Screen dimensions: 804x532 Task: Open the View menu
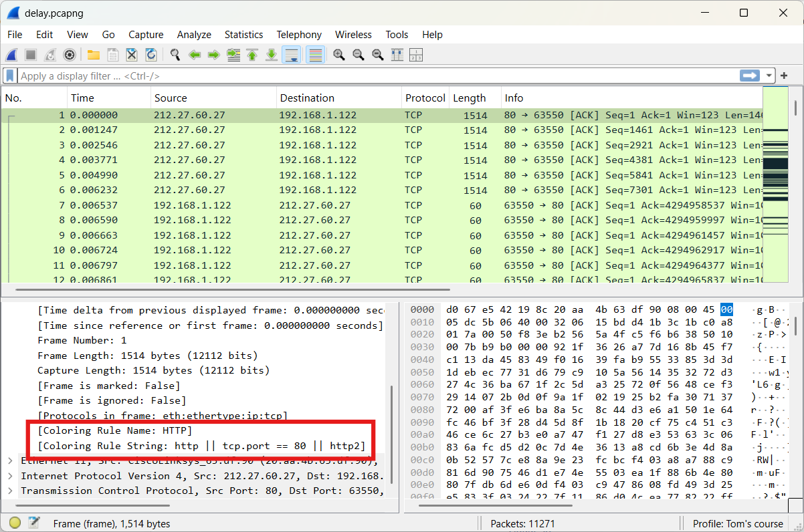click(x=78, y=35)
